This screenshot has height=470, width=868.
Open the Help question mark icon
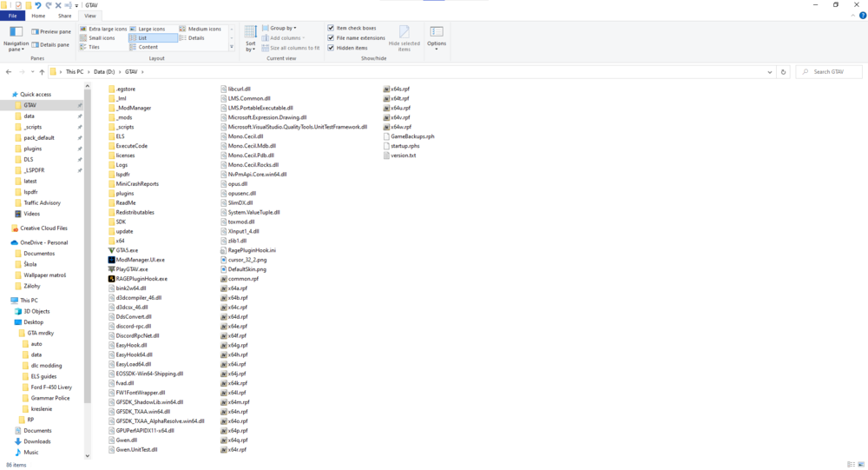pyautogui.click(x=863, y=17)
